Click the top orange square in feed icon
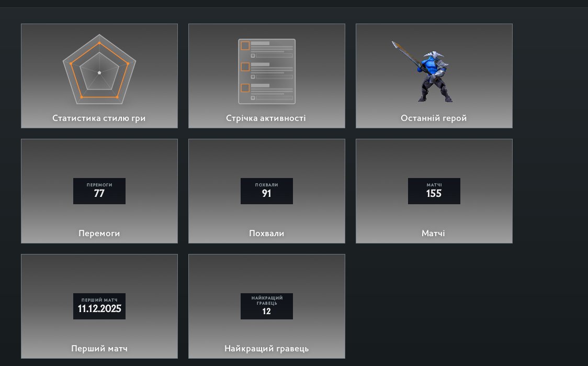588x366 pixels. [x=245, y=46]
